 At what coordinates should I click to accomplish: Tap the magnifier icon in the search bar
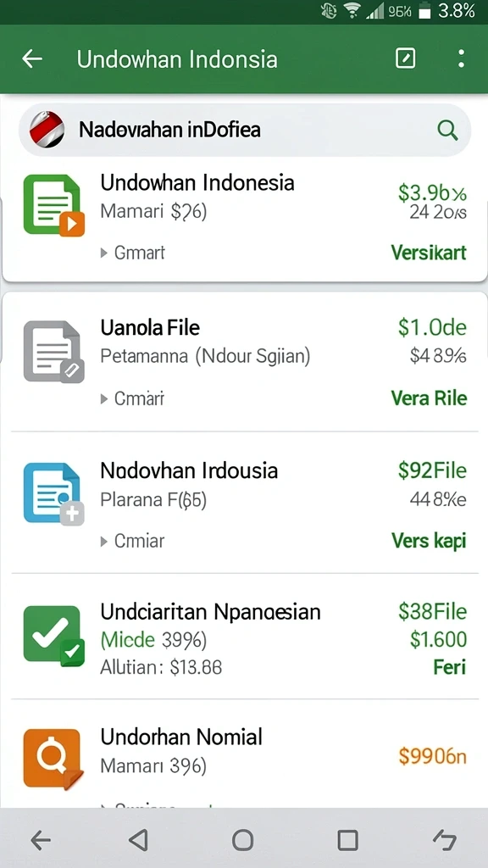click(x=447, y=131)
